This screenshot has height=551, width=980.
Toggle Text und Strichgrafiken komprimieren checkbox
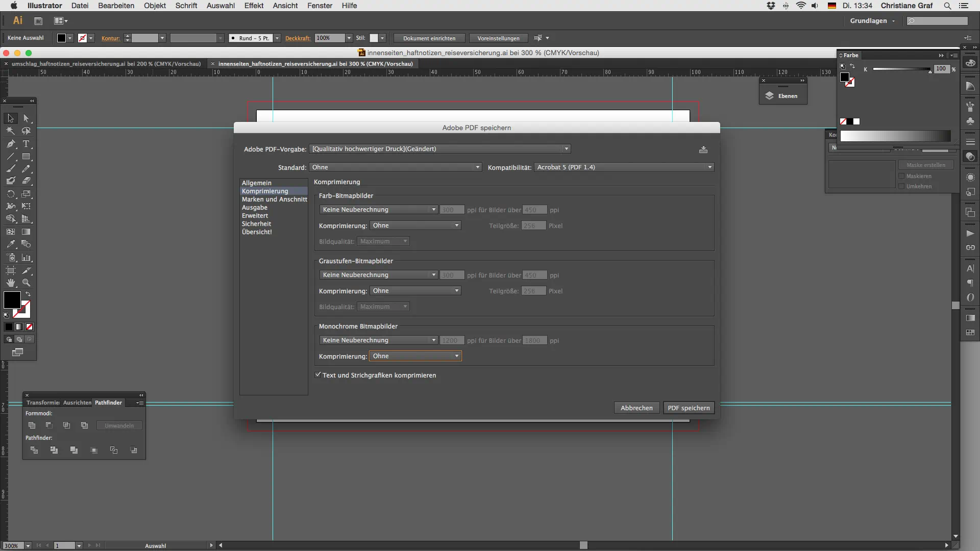[x=318, y=374]
